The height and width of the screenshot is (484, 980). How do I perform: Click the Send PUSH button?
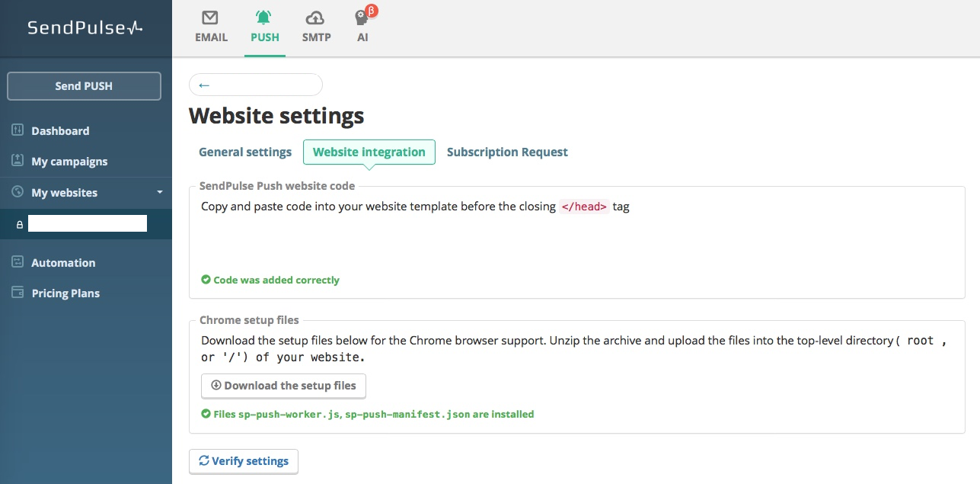tap(84, 86)
